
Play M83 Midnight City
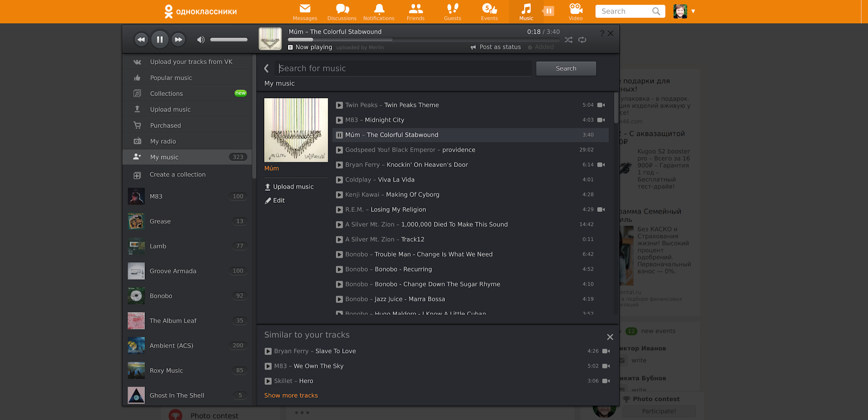[x=339, y=120]
